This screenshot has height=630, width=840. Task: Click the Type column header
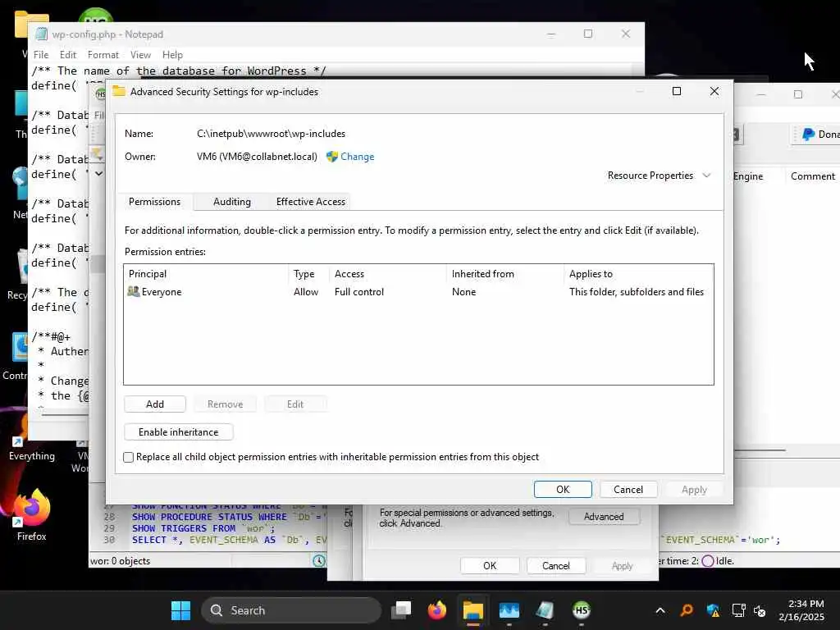click(x=309, y=274)
